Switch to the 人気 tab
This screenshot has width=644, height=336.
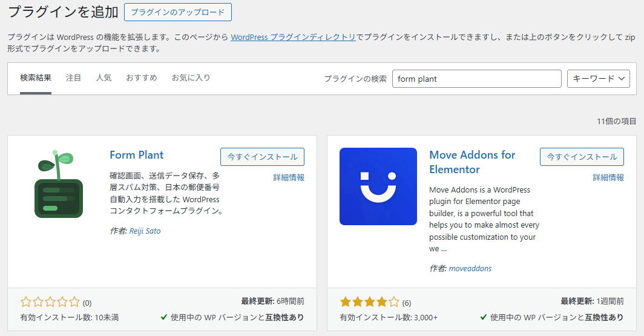coord(103,77)
